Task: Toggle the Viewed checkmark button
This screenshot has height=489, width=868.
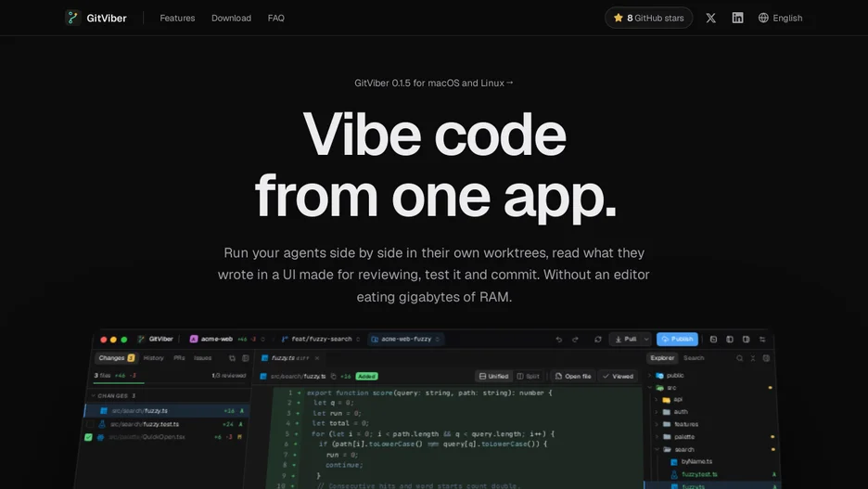Action: pos(618,376)
